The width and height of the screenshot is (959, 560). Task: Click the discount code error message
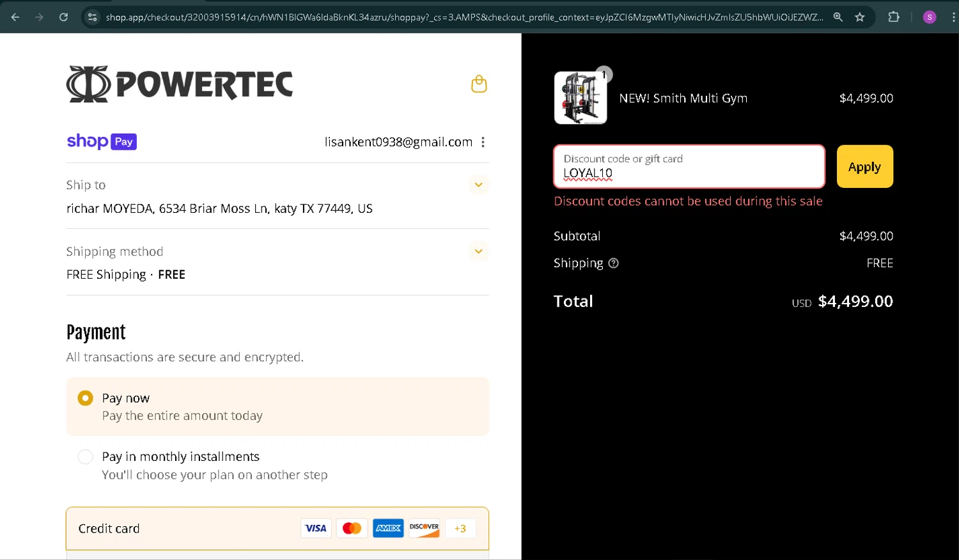point(688,201)
